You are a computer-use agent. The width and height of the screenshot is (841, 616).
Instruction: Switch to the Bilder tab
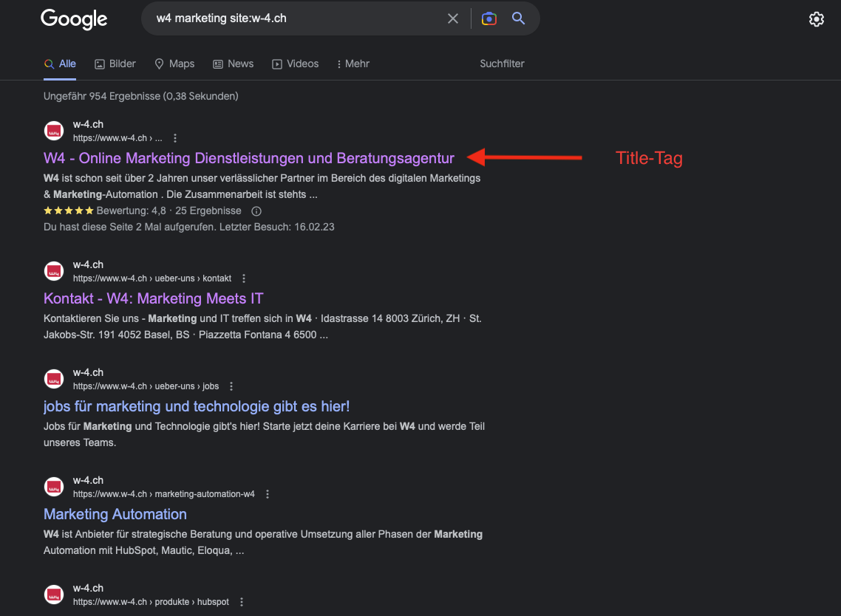coord(115,64)
